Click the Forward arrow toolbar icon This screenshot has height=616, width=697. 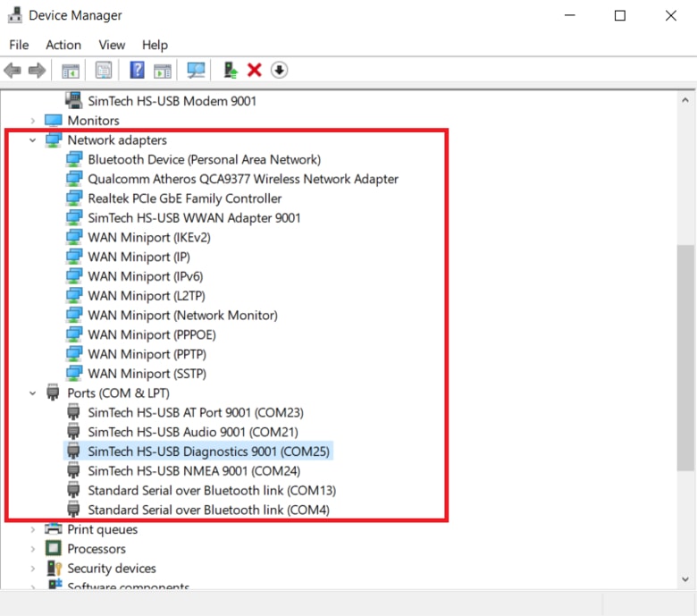pyautogui.click(x=37, y=71)
